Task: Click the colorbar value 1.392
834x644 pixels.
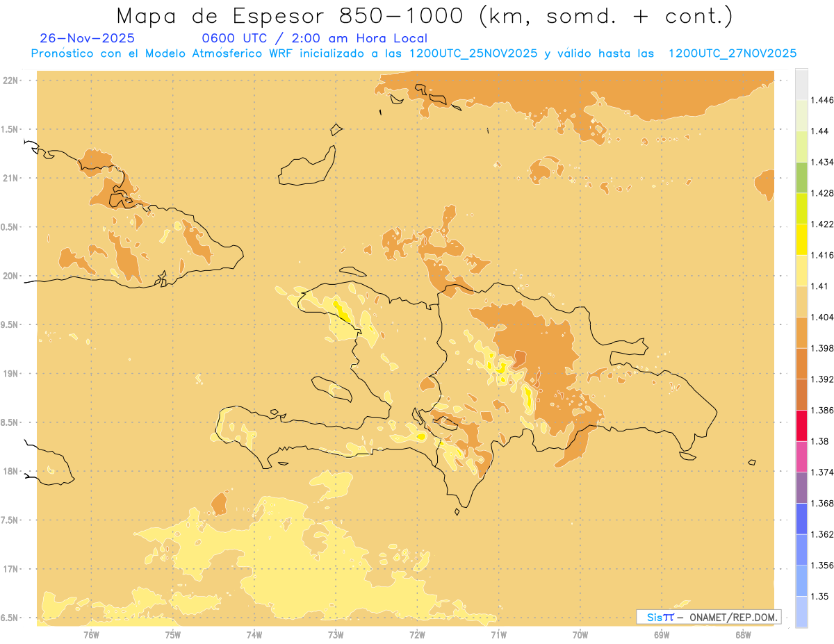Action: tap(823, 379)
